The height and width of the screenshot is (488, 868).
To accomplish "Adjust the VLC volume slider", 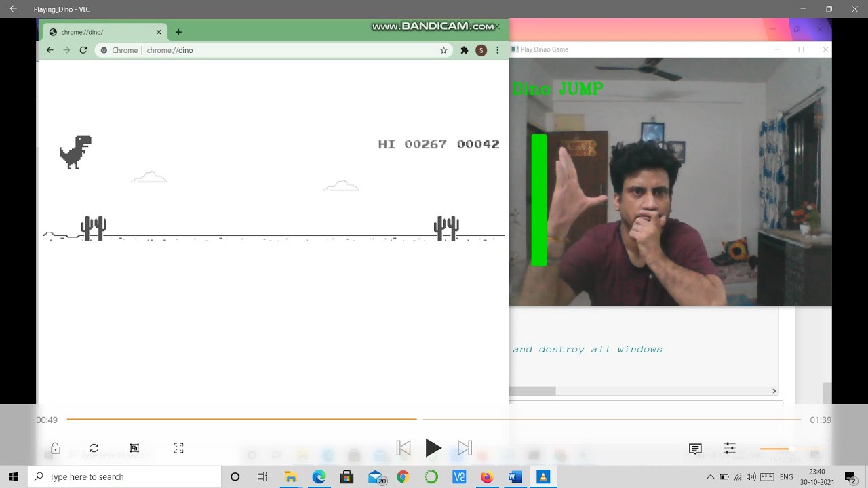I will pos(791,449).
